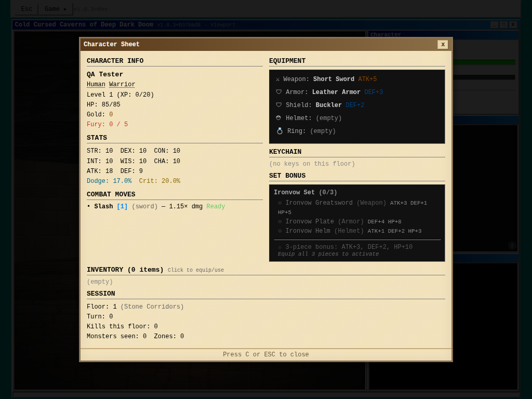Click the Slash combat move

point(103,206)
